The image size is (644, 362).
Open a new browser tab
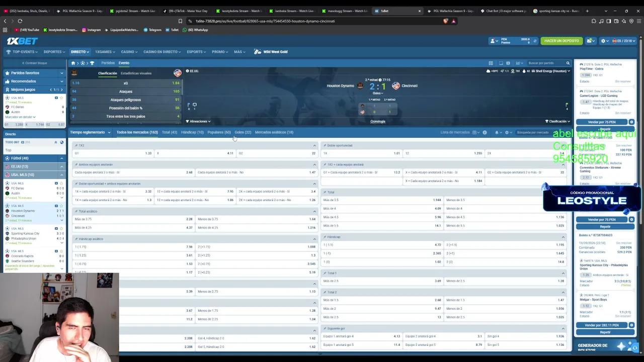(x=587, y=11)
